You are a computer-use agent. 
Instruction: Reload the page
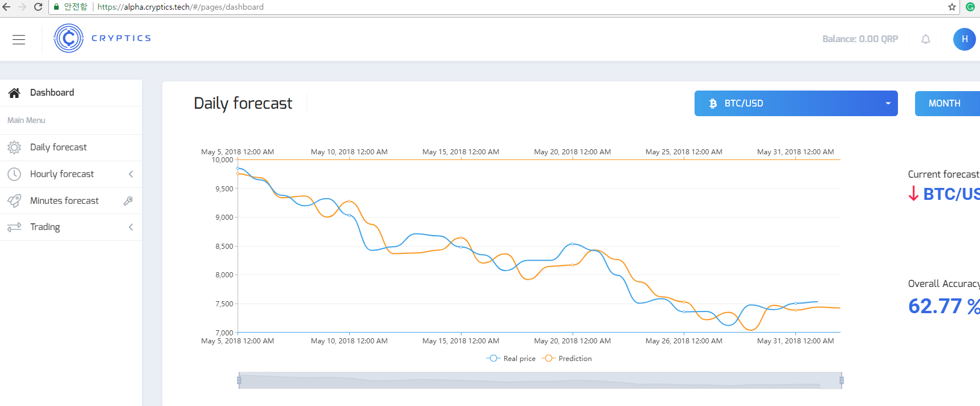coord(38,7)
